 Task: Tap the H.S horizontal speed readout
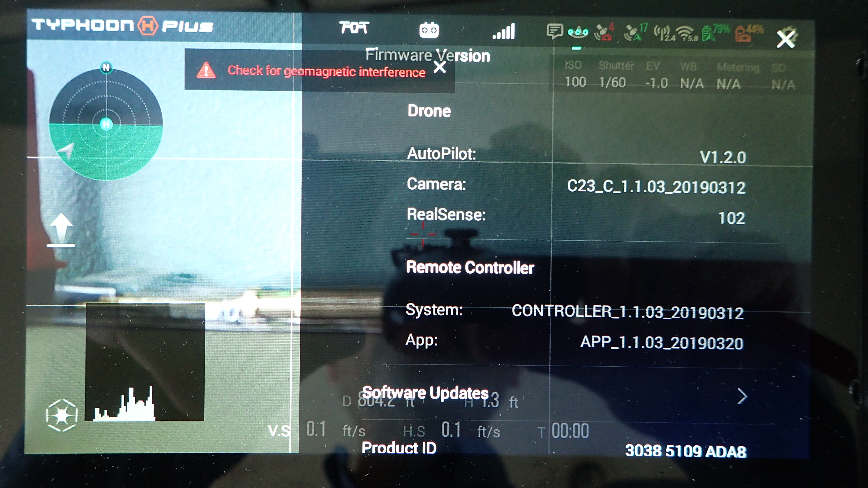click(x=452, y=431)
